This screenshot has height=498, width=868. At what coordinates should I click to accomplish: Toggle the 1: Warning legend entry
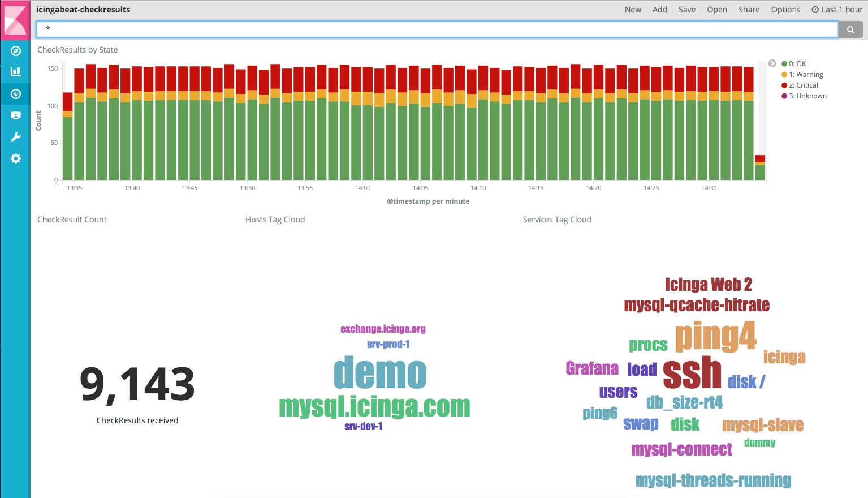click(802, 75)
